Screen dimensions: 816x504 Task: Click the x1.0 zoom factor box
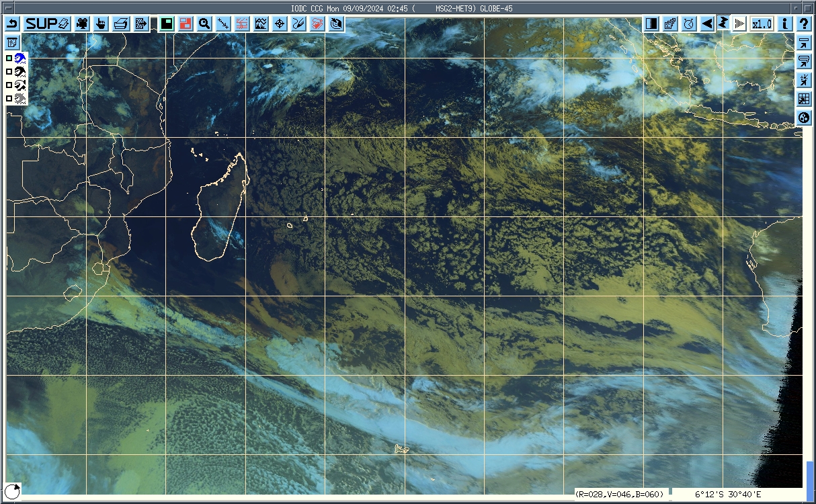click(762, 24)
